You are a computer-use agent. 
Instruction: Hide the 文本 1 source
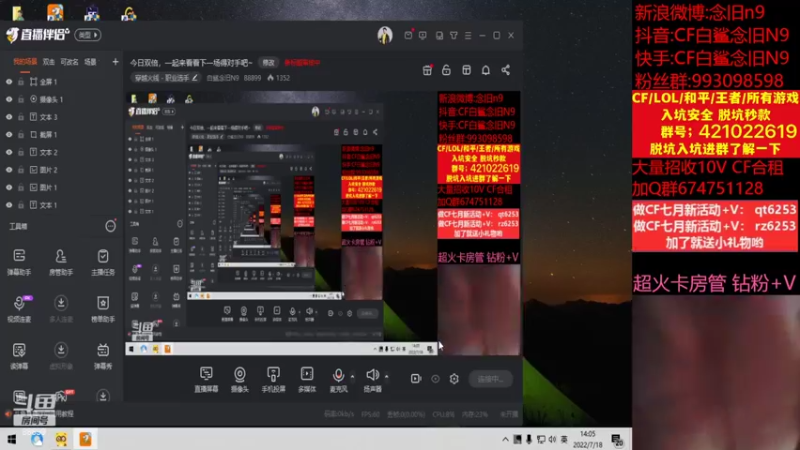(x=9, y=205)
